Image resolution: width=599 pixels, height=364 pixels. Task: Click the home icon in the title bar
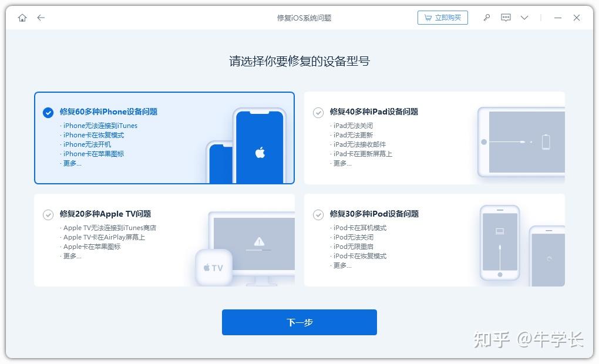22,18
